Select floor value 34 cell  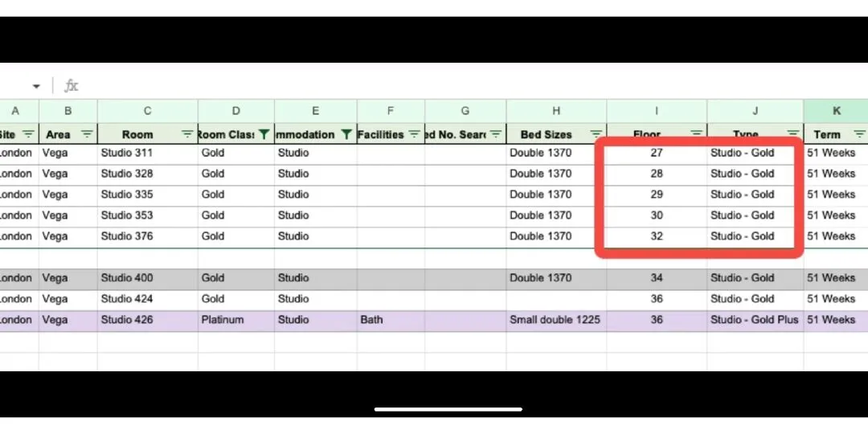click(x=657, y=278)
